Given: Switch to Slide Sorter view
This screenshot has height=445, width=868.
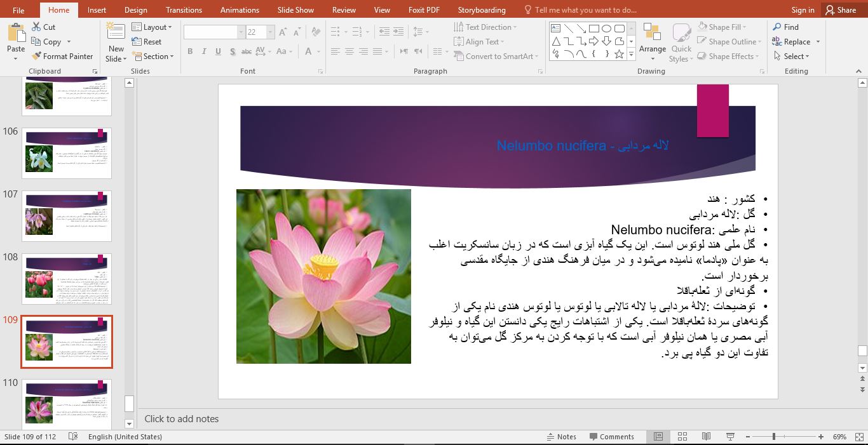Looking at the screenshot, I should pyautogui.click(x=682, y=437).
